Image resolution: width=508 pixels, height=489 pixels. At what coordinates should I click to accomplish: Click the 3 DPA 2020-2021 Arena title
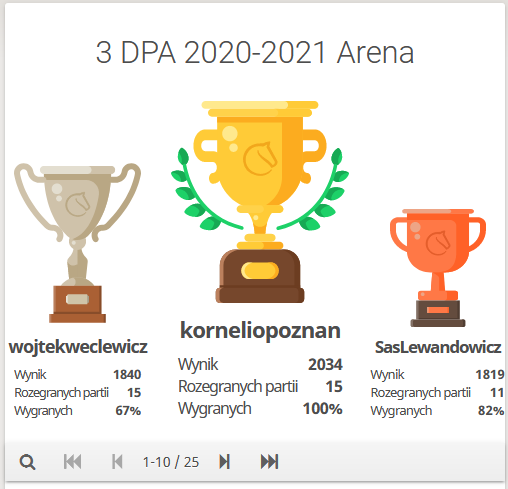pos(255,52)
